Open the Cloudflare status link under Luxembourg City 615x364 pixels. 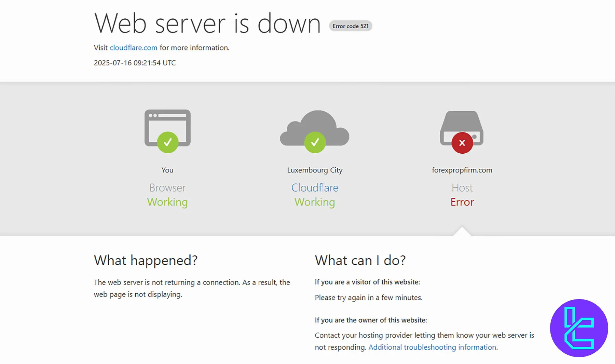pyautogui.click(x=315, y=187)
